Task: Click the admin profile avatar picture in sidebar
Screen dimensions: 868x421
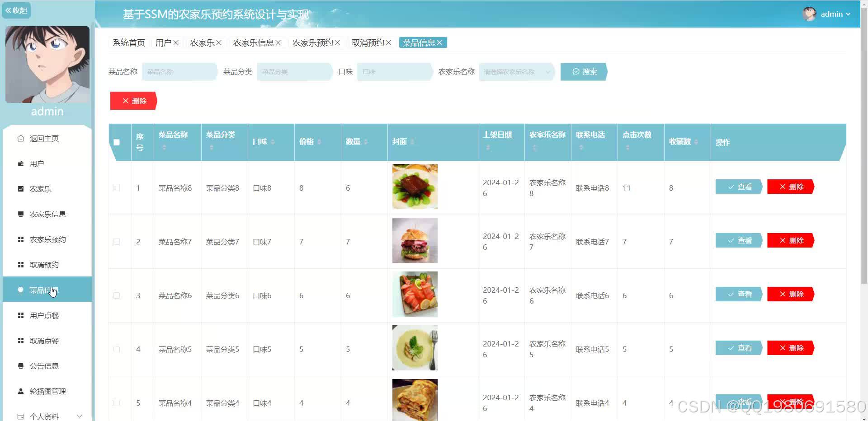Action: tap(47, 64)
